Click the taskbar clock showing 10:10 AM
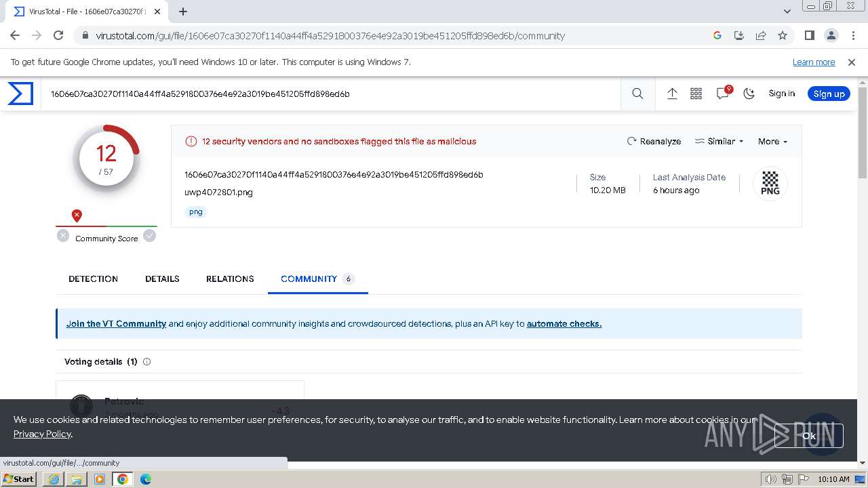 pyautogui.click(x=833, y=479)
